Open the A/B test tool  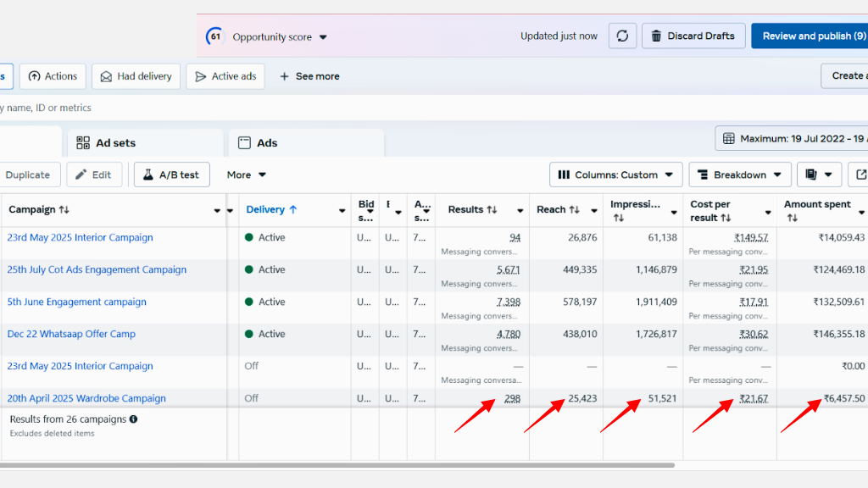point(171,175)
